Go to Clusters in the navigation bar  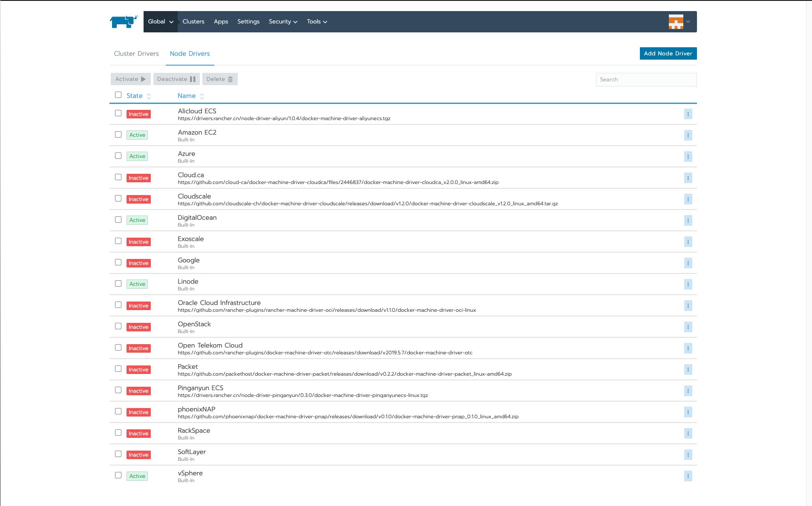193,22
